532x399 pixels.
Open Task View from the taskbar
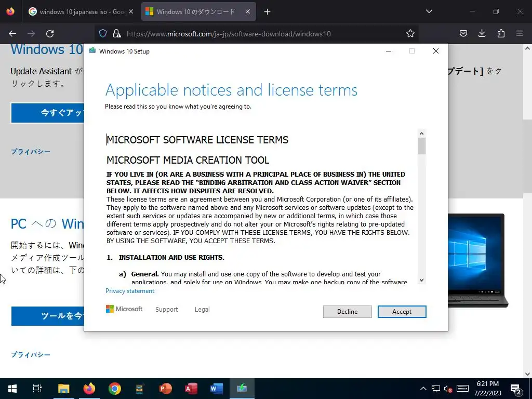tap(37, 389)
